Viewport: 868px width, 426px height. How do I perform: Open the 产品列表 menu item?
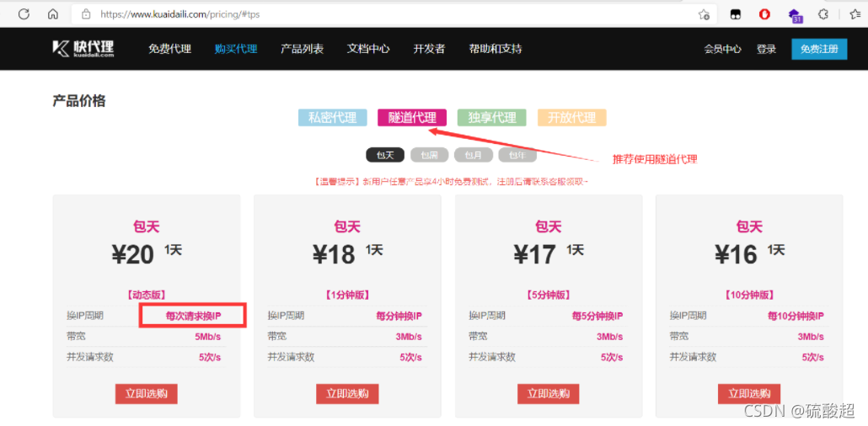coord(303,49)
